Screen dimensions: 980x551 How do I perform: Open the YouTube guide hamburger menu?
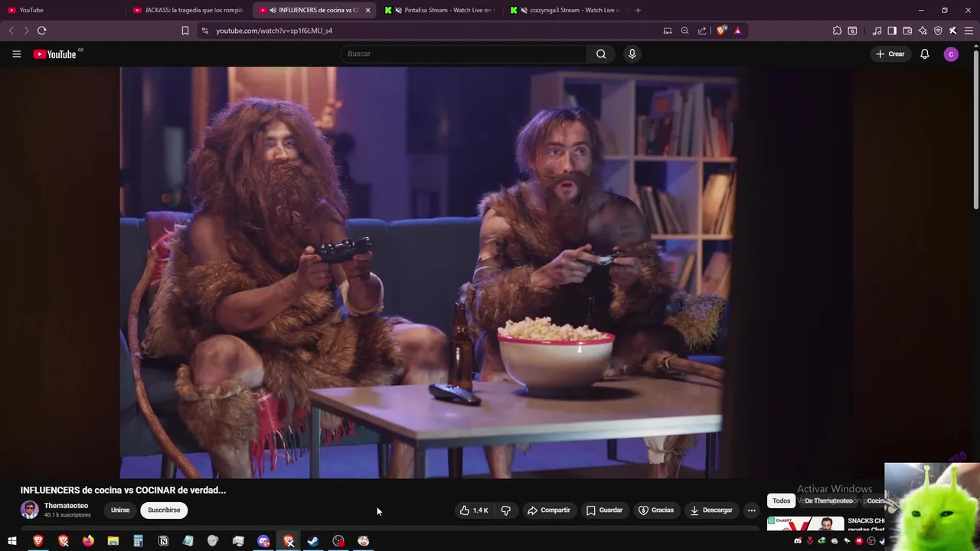coord(16,54)
